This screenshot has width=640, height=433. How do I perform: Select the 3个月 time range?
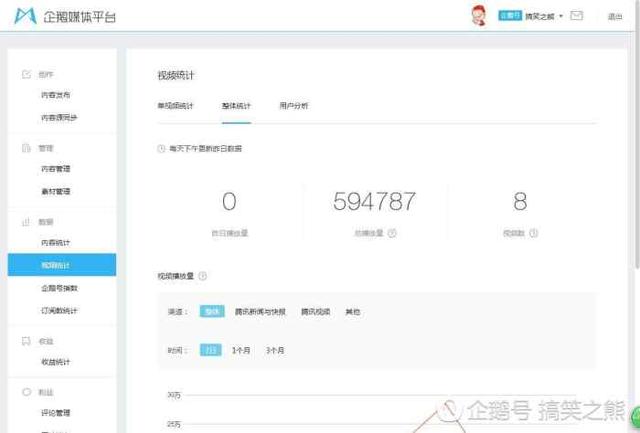pyautogui.click(x=275, y=351)
